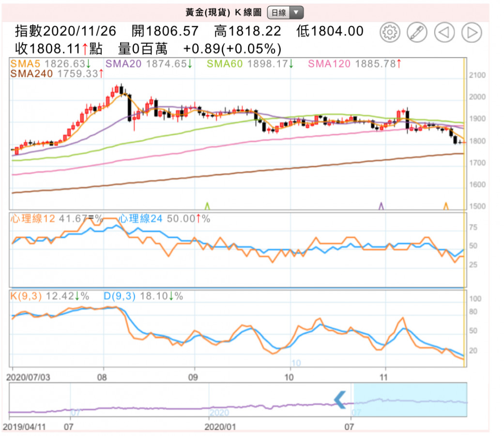Click the 1500 price axis label
The width and height of the screenshot is (504, 436).
tap(477, 206)
